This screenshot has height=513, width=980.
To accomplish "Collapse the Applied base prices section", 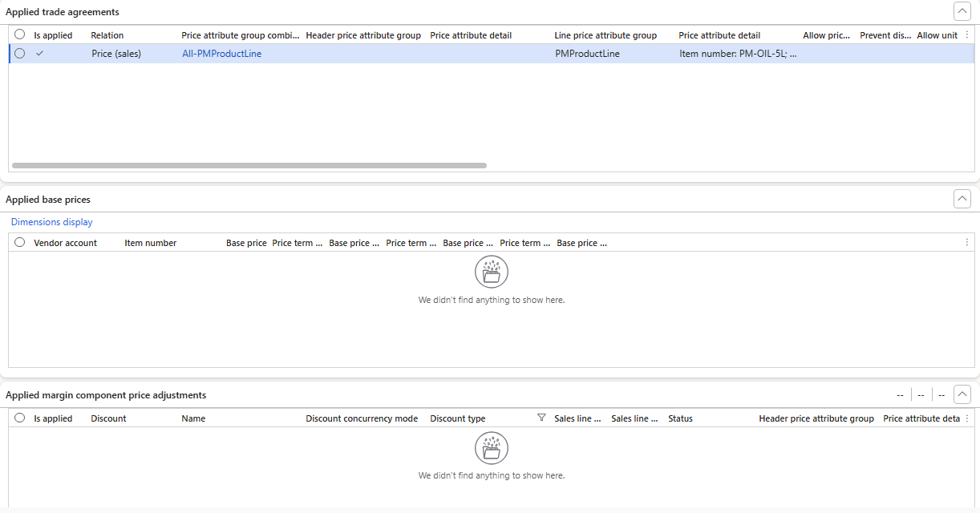I will click(962, 199).
